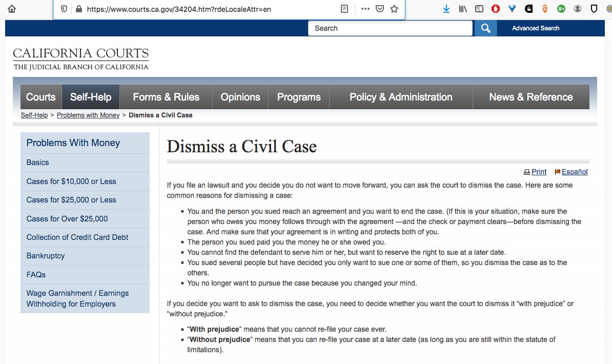Open the downloads arrow panel
This screenshot has width=612, height=364.
pos(446,9)
